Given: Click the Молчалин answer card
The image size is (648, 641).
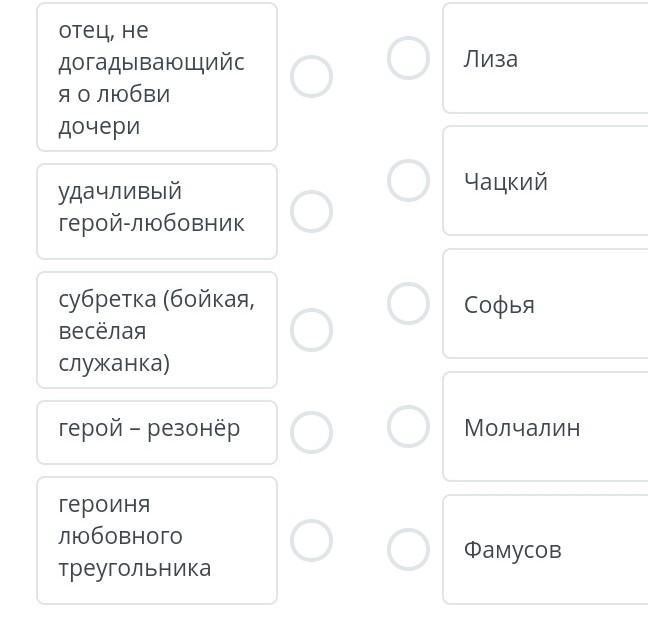Looking at the screenshot, I should click(x=546, y=426).
